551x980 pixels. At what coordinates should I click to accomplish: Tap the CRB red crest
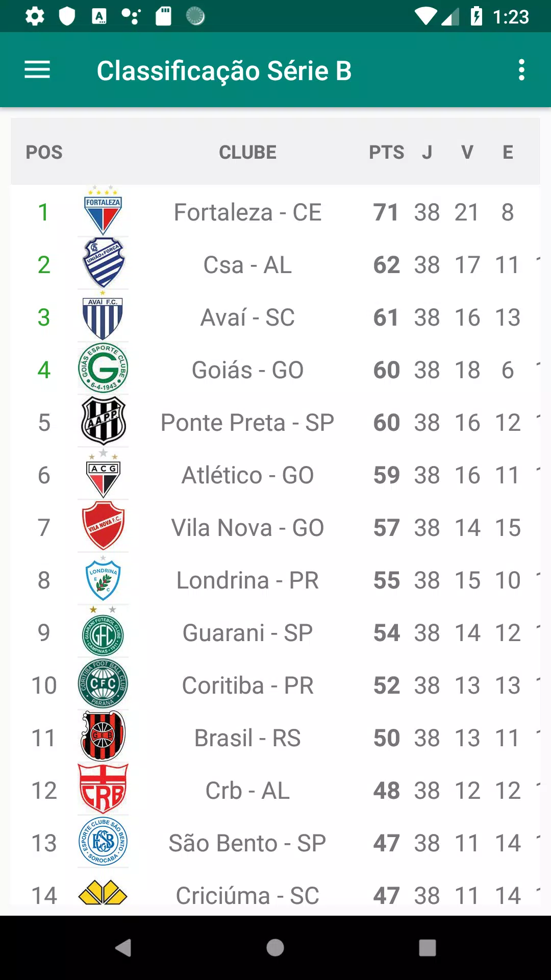click(x=103, y=790)
